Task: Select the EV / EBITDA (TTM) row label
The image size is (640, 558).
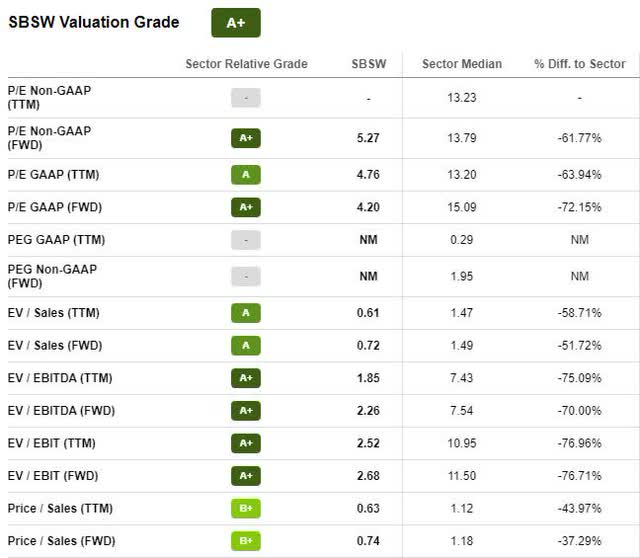Action: [60, 378]
